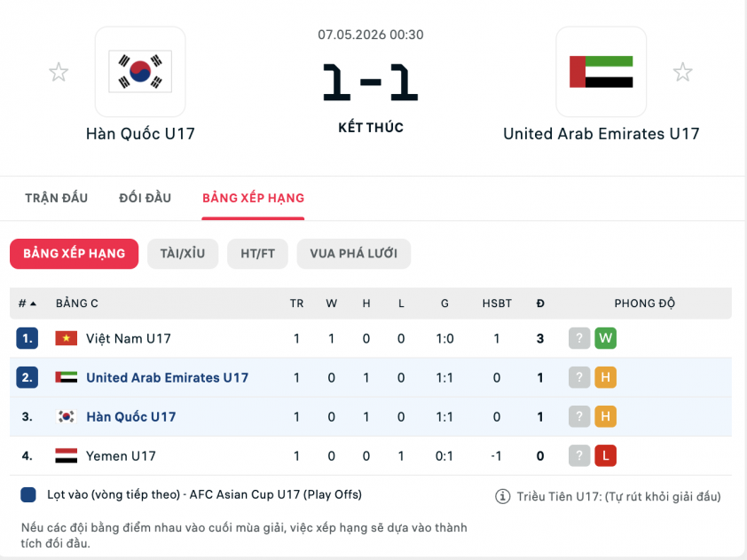
Task: Switch to the ĐỐI ĐẦU tab
Action: pos(145,198)
